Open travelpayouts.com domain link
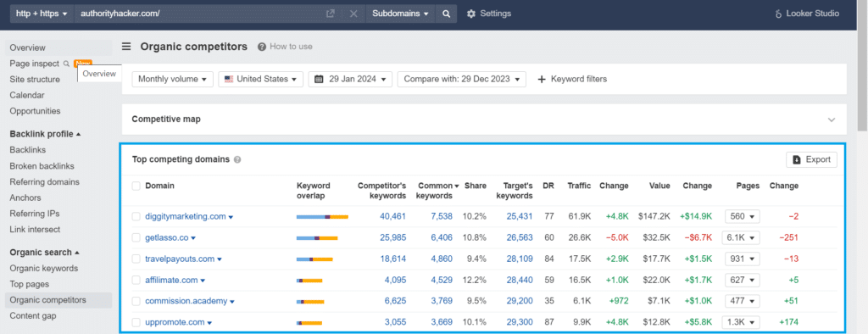Screen dimensions: 868x334 [180, 259]
